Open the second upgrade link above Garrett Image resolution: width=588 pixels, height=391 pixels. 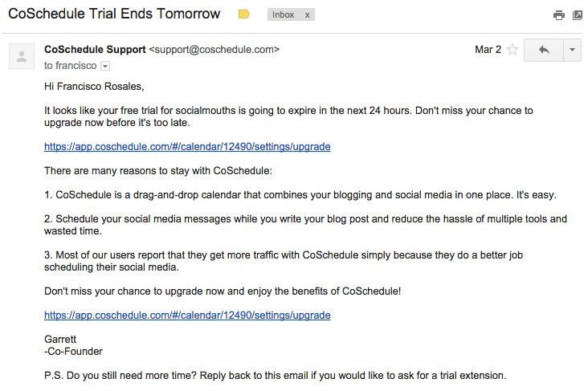187,316
